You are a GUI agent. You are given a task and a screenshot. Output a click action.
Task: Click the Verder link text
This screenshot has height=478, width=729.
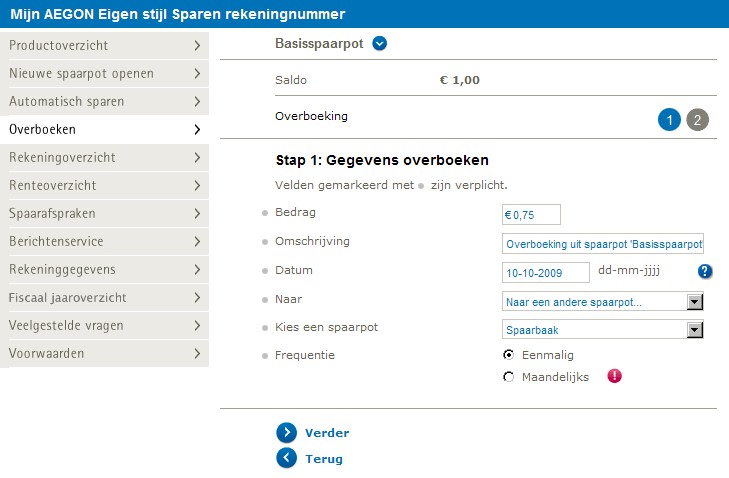[327, 433]
